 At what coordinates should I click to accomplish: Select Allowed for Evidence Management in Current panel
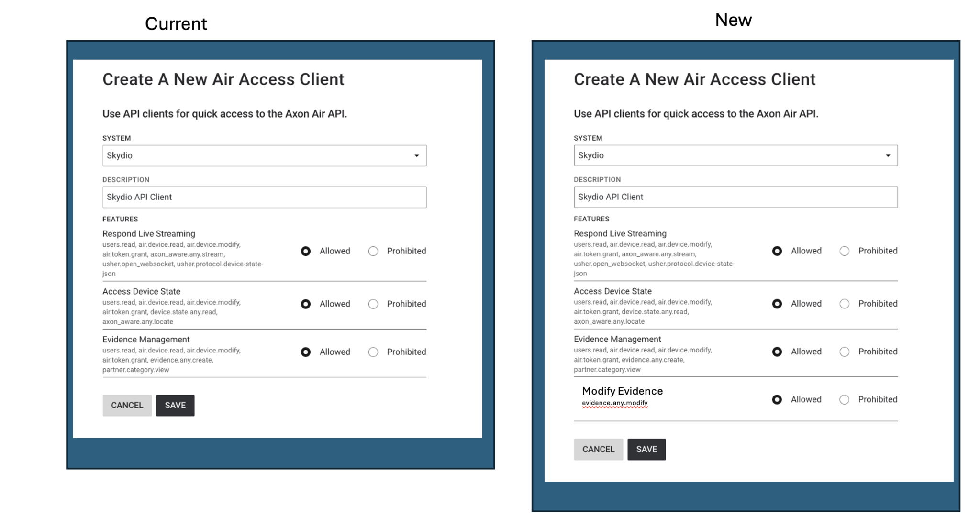coord(305,352)
